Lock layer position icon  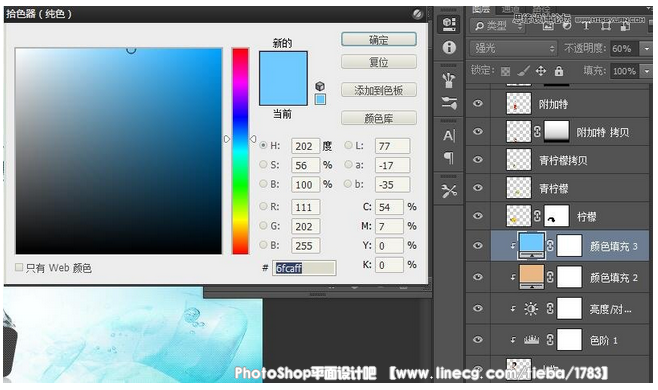541,71
